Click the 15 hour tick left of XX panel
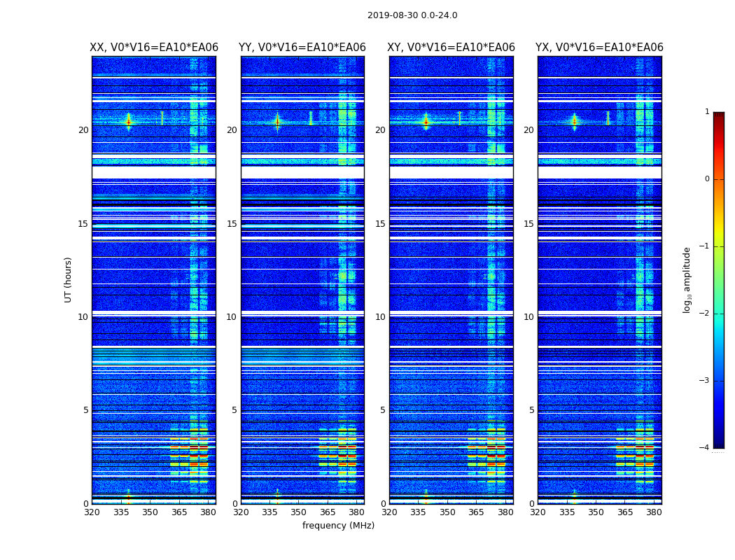 coord(83,224)
